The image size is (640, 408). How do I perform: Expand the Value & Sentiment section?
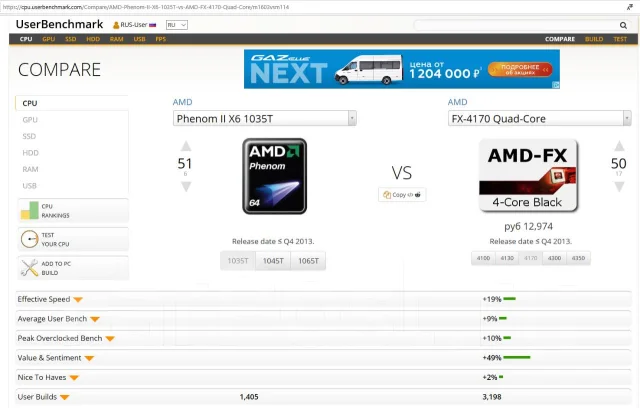89,359
